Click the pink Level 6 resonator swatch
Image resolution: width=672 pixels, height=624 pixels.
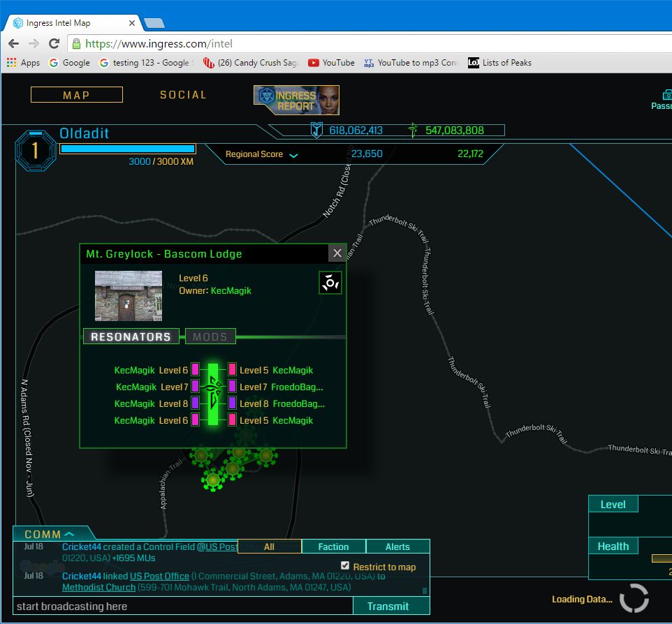196,370
